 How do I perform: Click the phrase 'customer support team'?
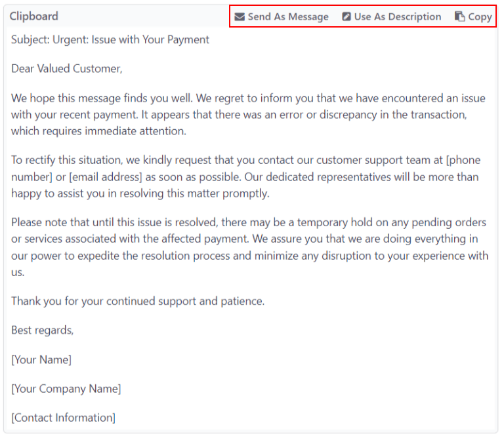pyautogui.click(x=372, y=161)
